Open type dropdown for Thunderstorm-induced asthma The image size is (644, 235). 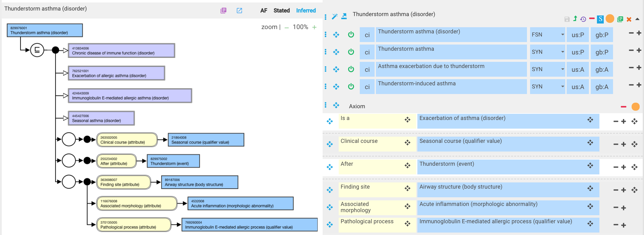tap(548, 87)
